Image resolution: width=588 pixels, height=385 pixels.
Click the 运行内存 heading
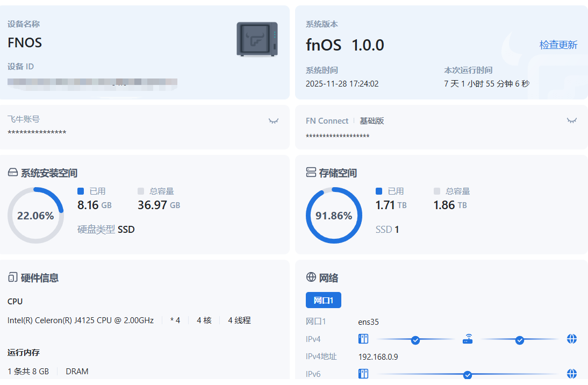click(24, 353)
